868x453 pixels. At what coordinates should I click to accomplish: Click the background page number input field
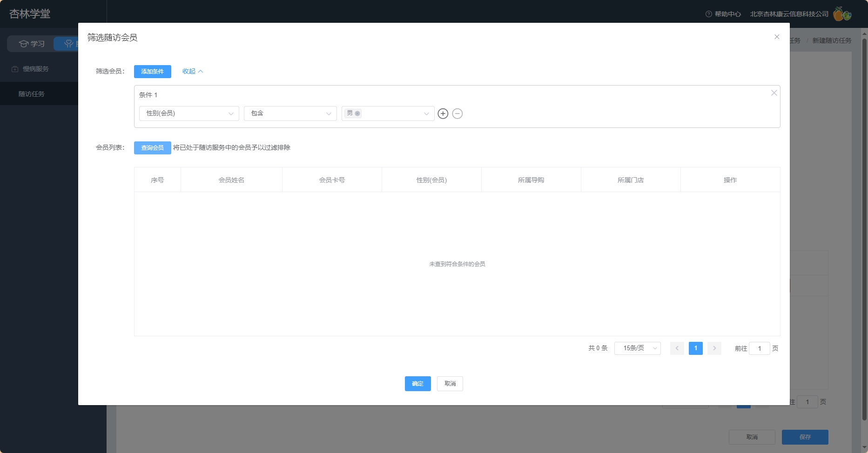point(807,402)
